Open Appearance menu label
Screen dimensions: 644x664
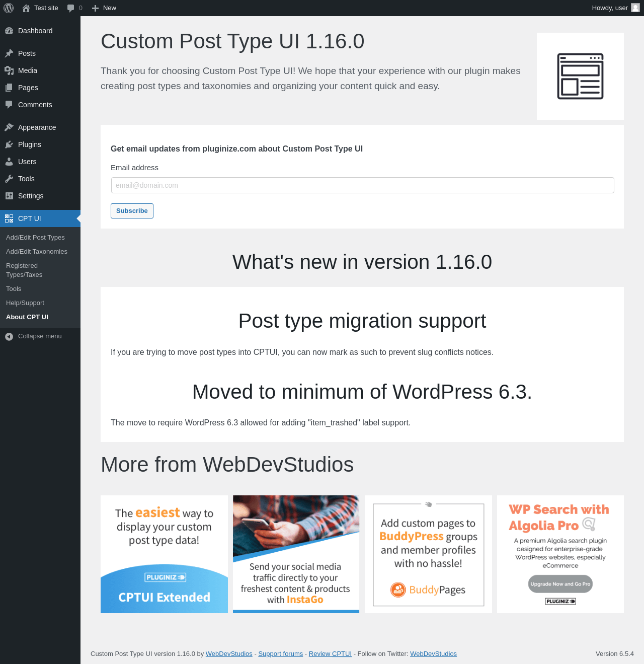(x=37, y=127)
